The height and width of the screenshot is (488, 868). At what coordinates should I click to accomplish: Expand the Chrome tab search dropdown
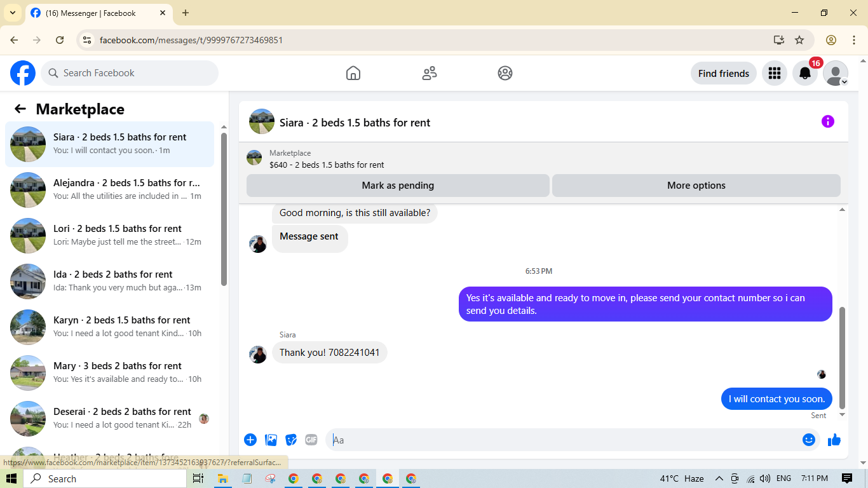click(x=13, y=13)
